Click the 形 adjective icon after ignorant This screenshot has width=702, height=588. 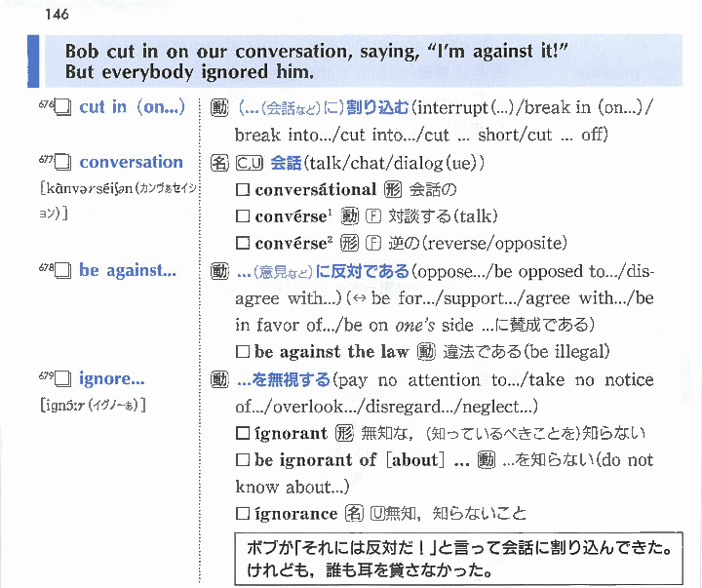[x=343, y=433]
